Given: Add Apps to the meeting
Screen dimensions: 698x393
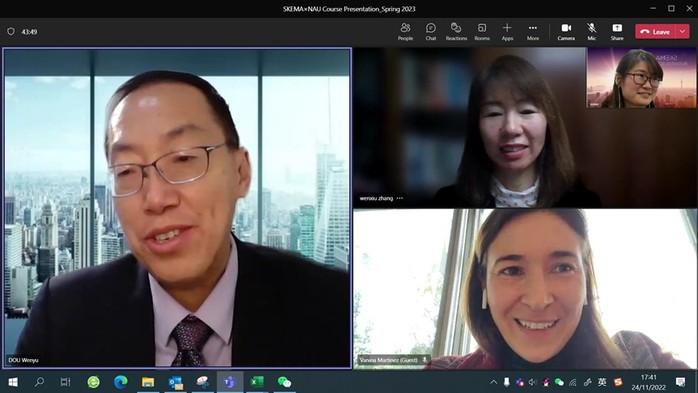Looking at the screenshot, I should coord(507,32).
